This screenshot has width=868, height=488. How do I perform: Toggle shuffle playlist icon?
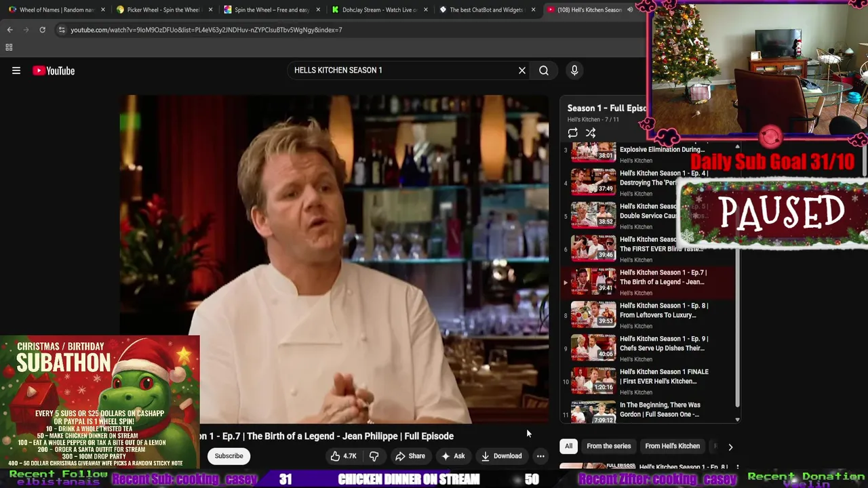[x=591, y=134]
